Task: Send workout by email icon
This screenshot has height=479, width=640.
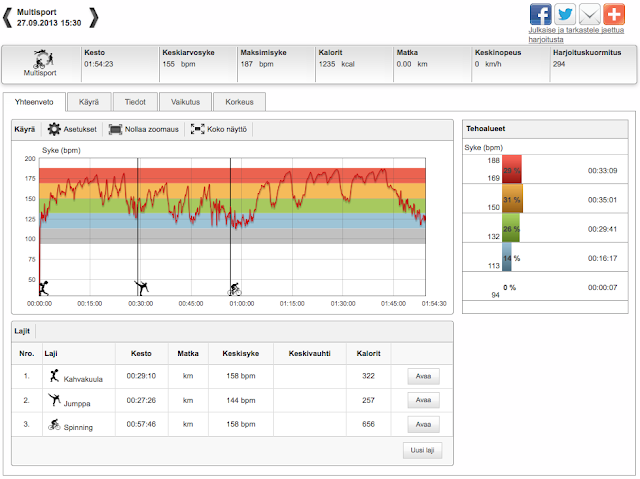Action: (x=589, y=14)
